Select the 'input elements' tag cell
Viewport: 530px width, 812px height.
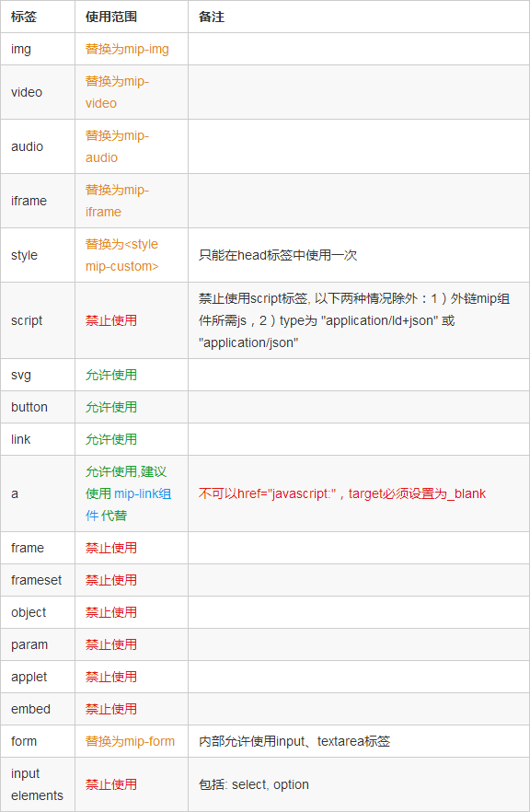click(37, 784)
